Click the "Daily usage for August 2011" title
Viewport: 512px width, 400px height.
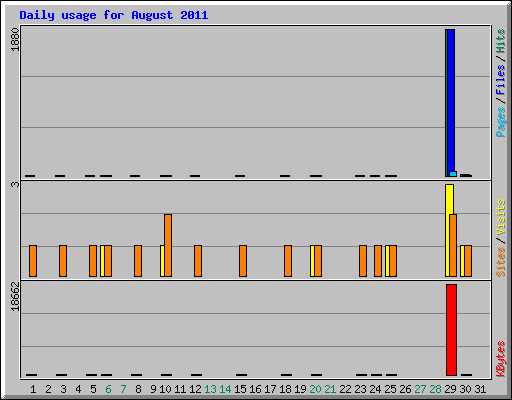point(114,15)
